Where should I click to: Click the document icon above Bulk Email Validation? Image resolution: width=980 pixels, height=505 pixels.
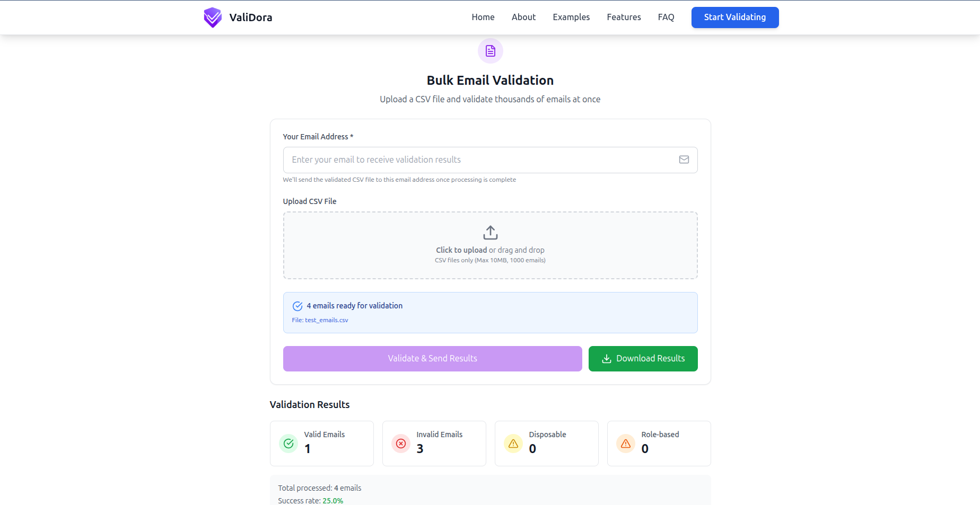click(490, 51)
